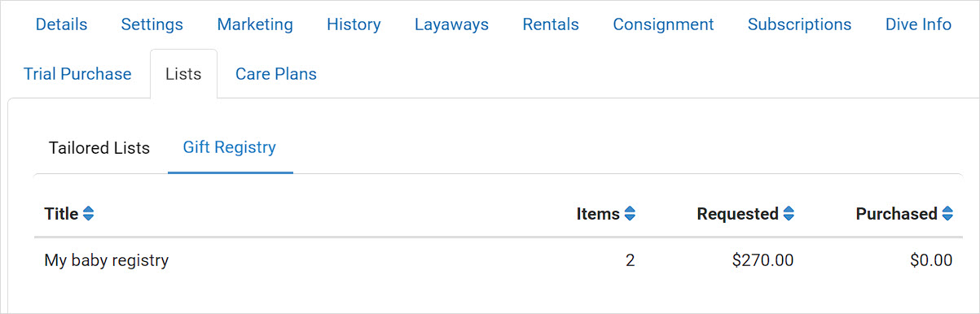Toggle sort arrows beside Requested
980x314 pixels.
coord(789,214)
